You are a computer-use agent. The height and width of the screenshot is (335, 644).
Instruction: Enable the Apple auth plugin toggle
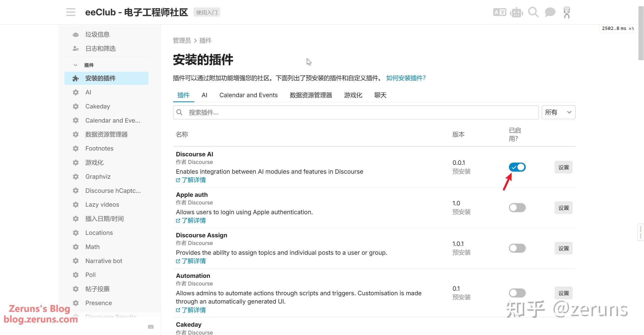[x=517, y=207]
